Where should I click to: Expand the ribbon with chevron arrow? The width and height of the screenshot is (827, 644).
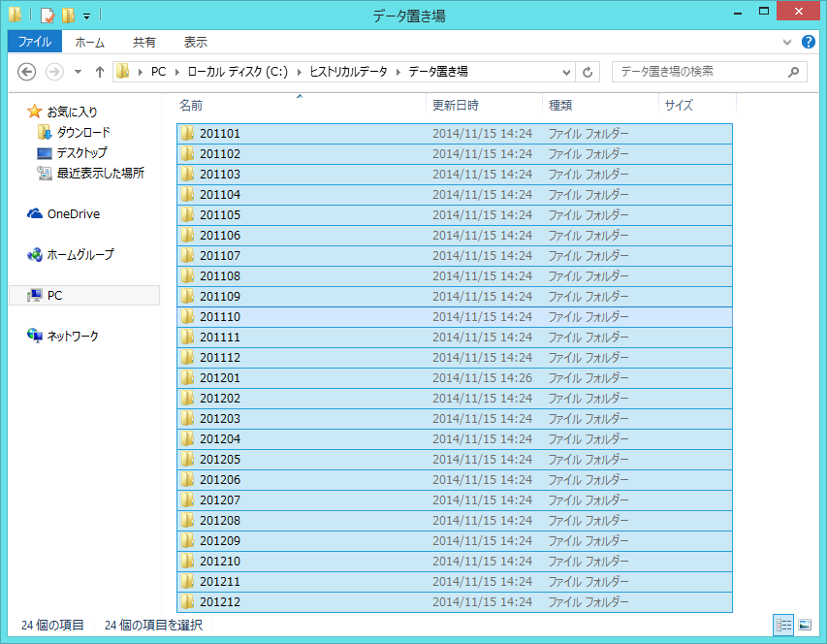coord(788,43)
